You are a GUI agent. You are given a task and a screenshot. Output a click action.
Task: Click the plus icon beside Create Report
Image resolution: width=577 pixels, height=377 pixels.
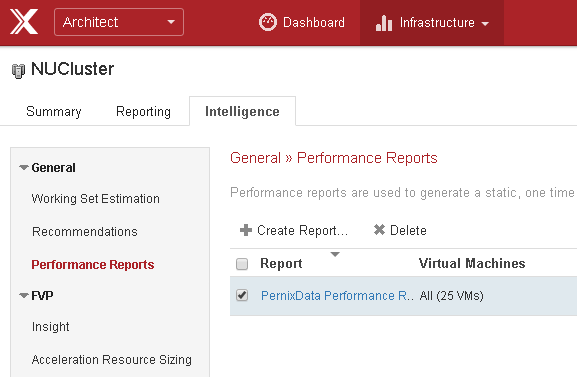click(x=246, y=230)
